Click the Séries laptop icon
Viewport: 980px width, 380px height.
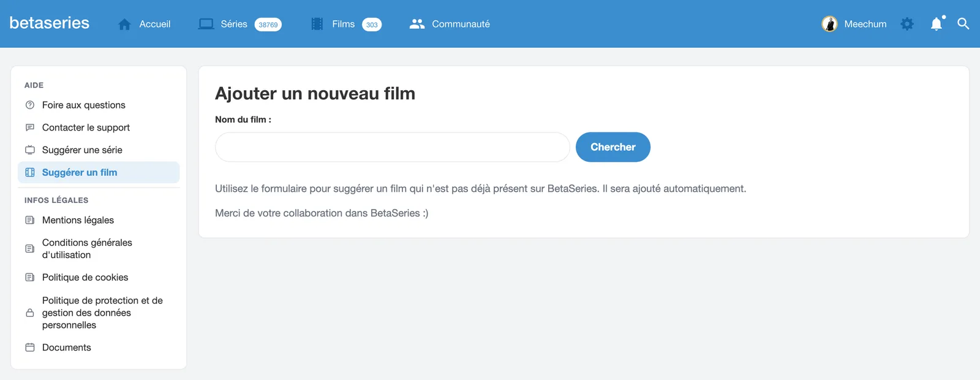point(206,24)
